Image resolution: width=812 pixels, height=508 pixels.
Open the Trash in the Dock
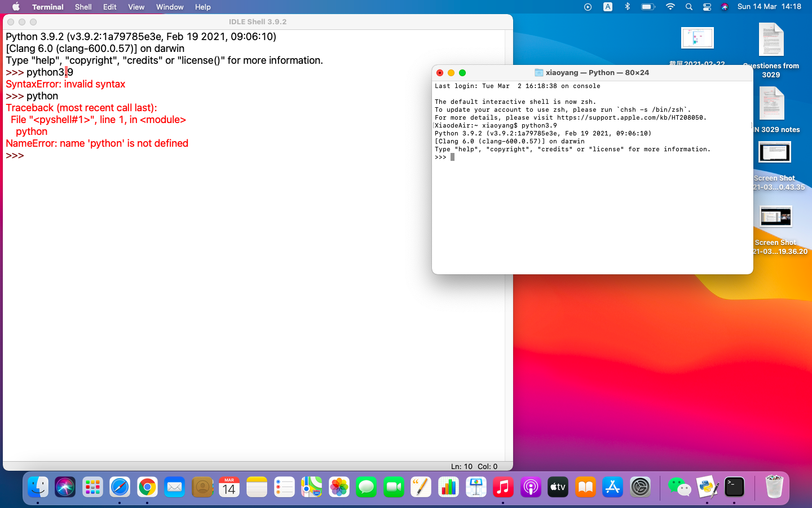point(774,487)
